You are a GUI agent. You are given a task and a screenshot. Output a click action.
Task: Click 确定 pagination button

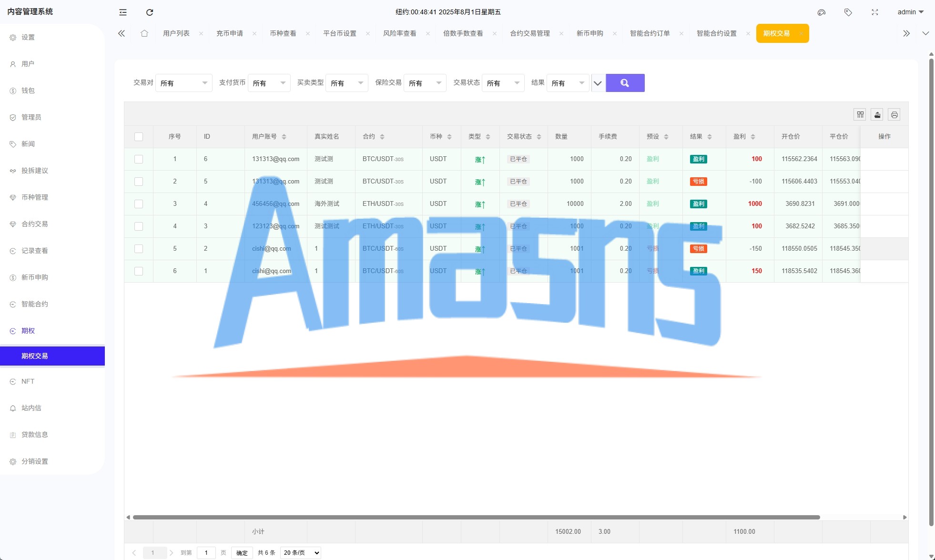[242, 553]
